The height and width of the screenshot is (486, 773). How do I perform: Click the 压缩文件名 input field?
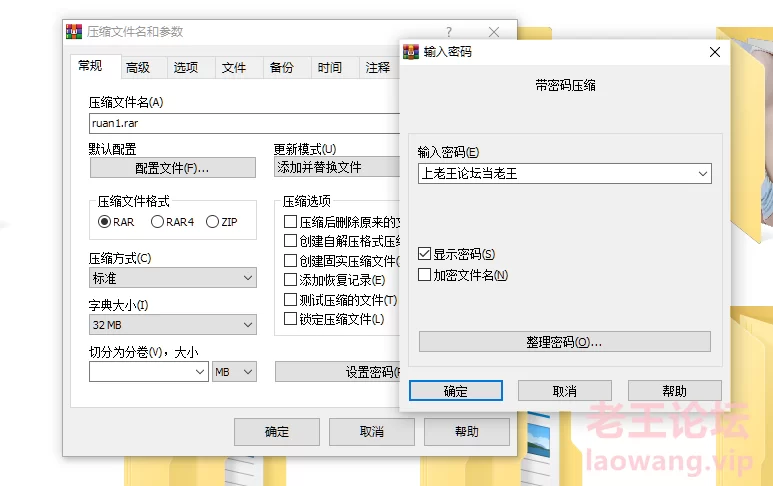[x=240, y=124]
